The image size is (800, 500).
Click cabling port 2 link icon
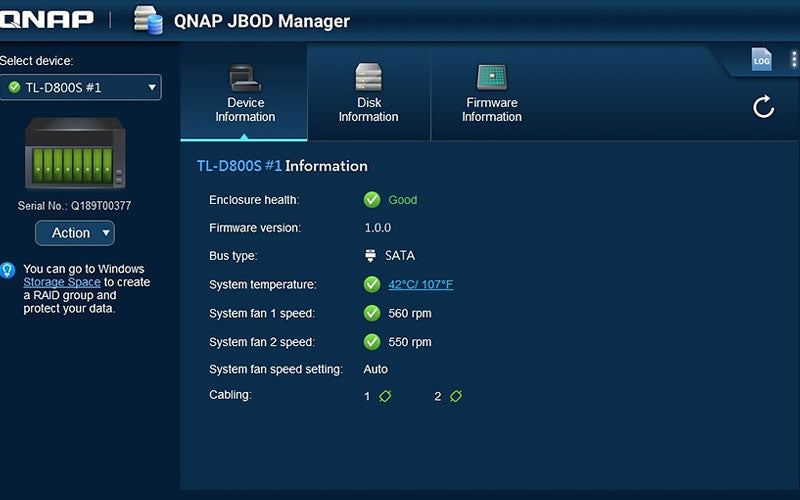point(456,397)
